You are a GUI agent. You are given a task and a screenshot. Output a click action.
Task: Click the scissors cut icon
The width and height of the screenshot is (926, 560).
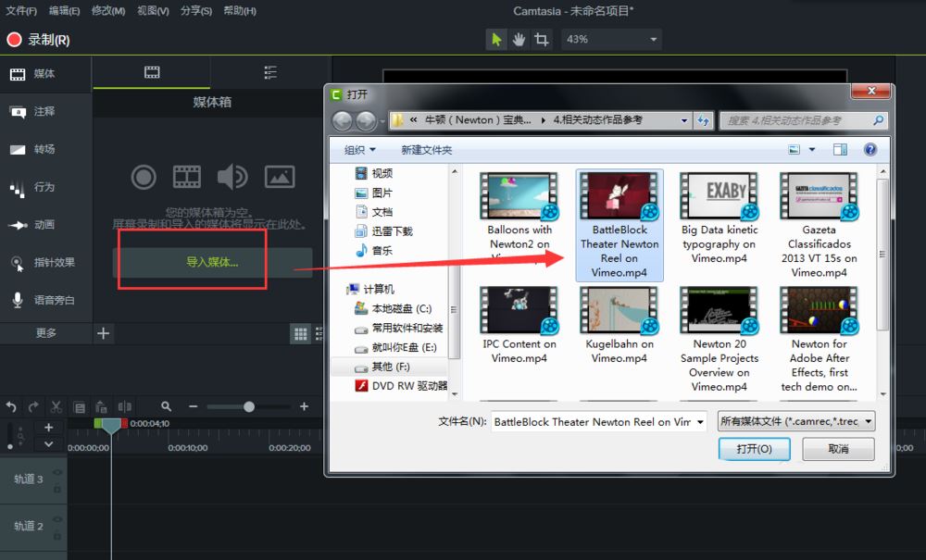56,406
